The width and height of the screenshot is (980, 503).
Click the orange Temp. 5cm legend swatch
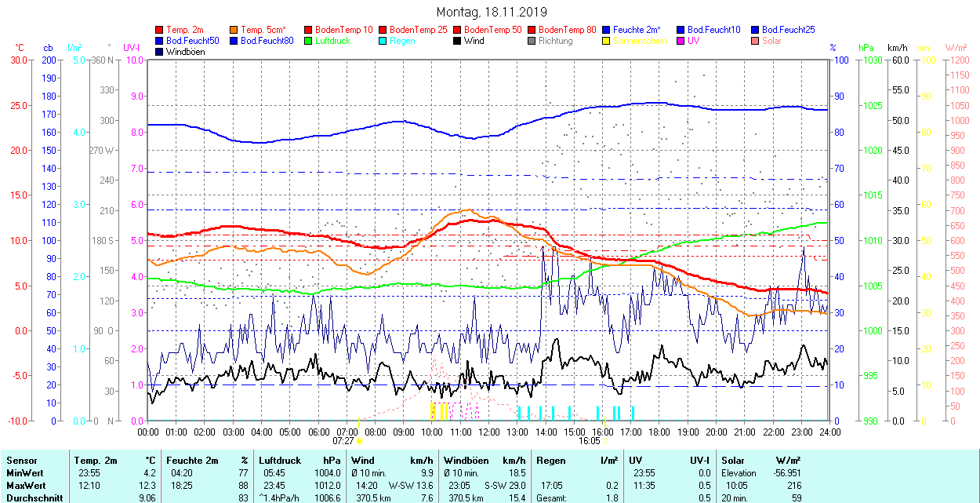click(x=234, y=30)
